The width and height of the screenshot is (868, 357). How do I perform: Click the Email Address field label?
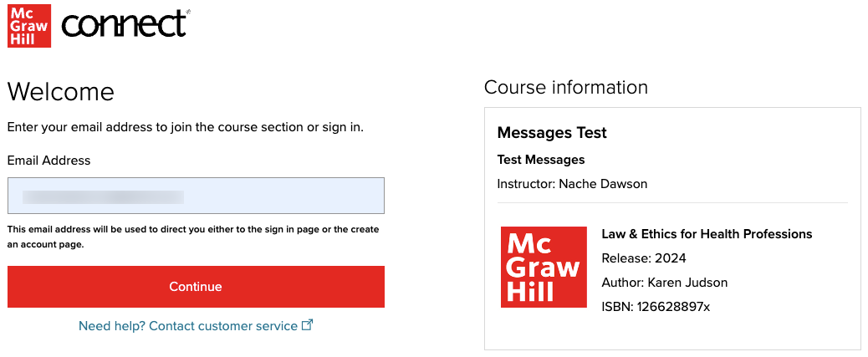click(x=49, y=161)
